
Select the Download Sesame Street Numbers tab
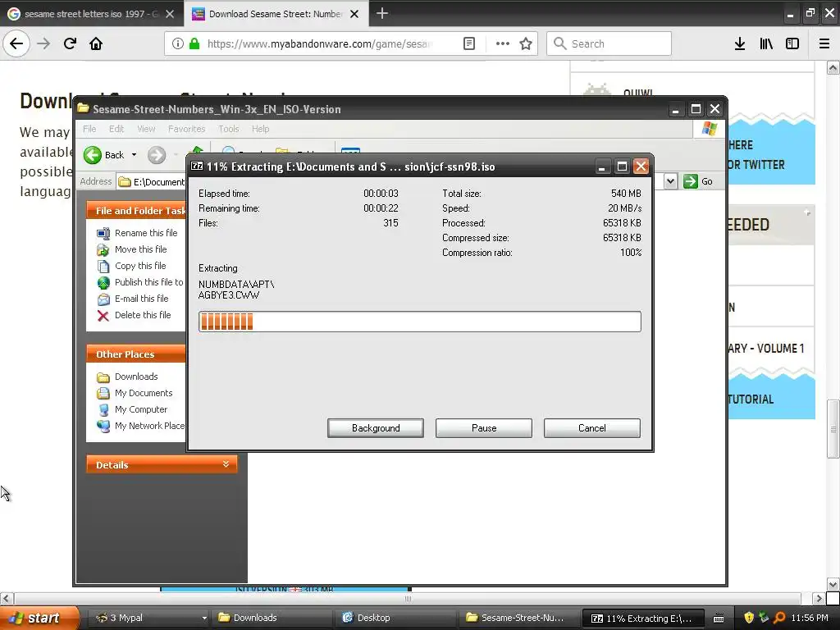[276, 14]
